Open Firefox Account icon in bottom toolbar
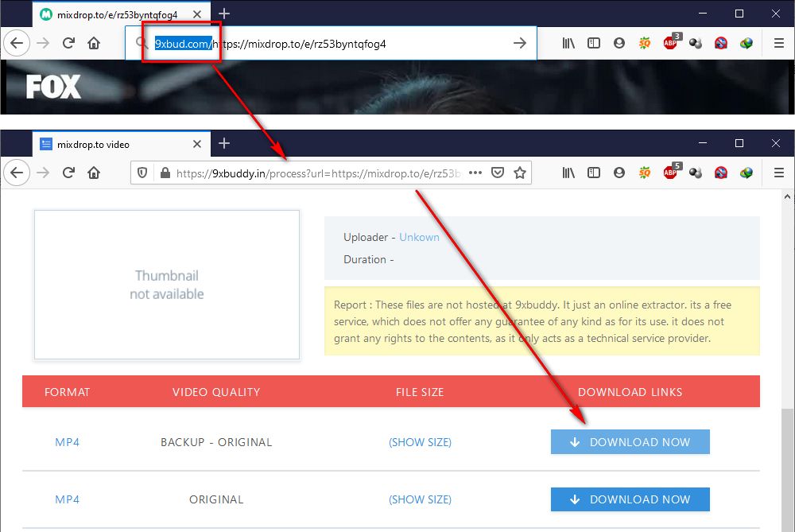Screen dimensions: 795x532 [x=619, y=173]
